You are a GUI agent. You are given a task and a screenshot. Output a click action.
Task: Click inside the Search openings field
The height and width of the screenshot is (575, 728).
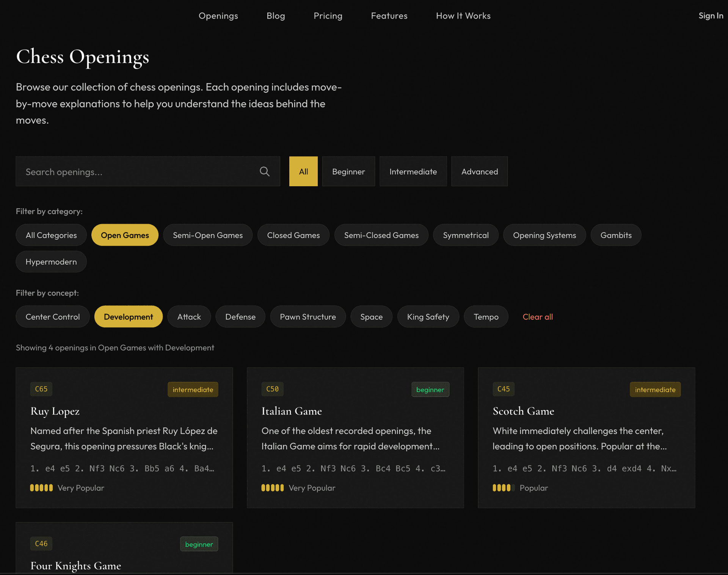click(x=133, y=171)
